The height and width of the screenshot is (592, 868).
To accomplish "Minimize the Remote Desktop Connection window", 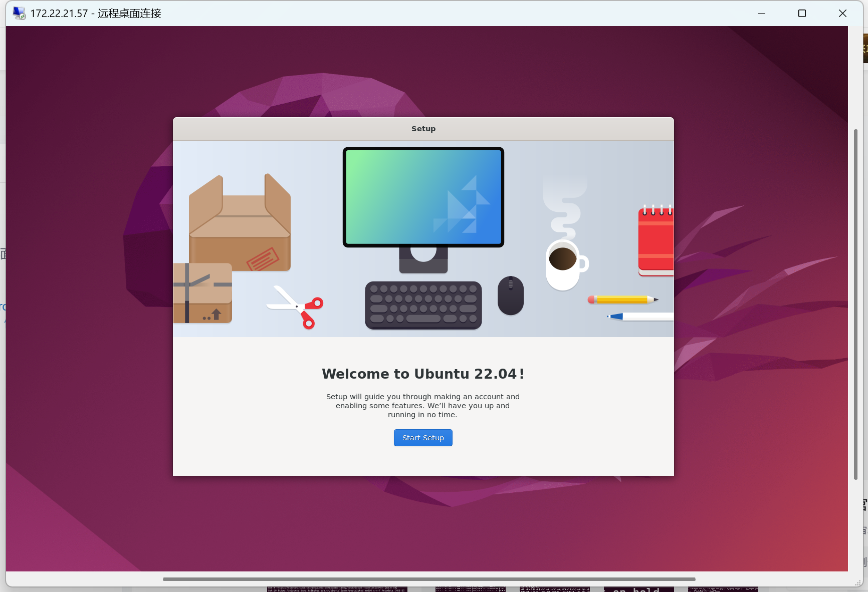I will pos(761,14).
